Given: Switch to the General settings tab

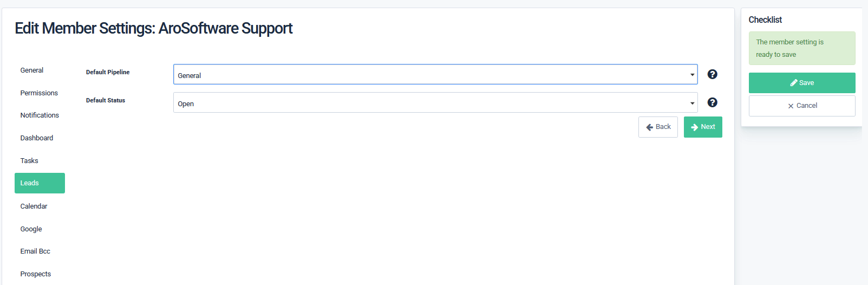Looking at the screenshot, I should [32, 70].
